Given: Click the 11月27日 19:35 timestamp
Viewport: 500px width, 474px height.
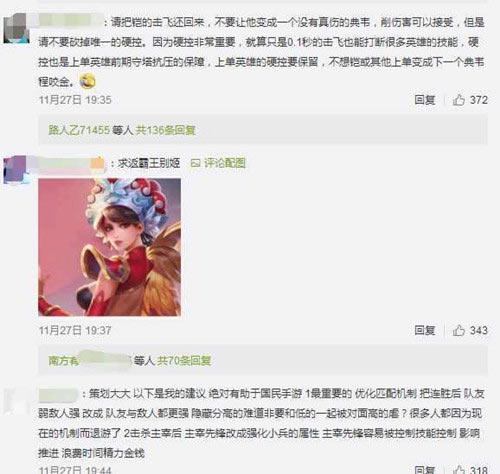Looking at the screenshot, I should point(75,100).
